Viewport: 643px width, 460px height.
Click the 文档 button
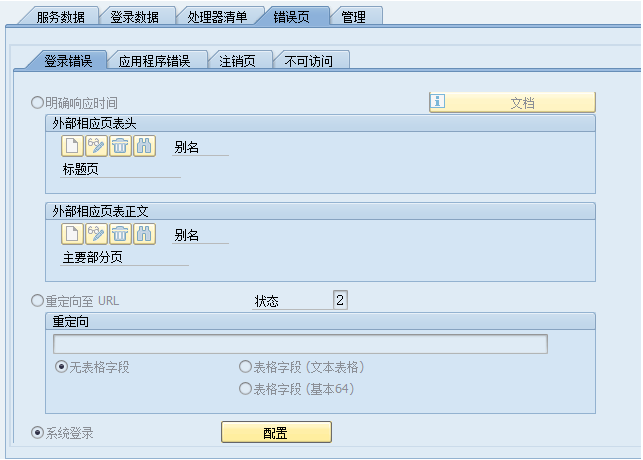click(512, 102)
